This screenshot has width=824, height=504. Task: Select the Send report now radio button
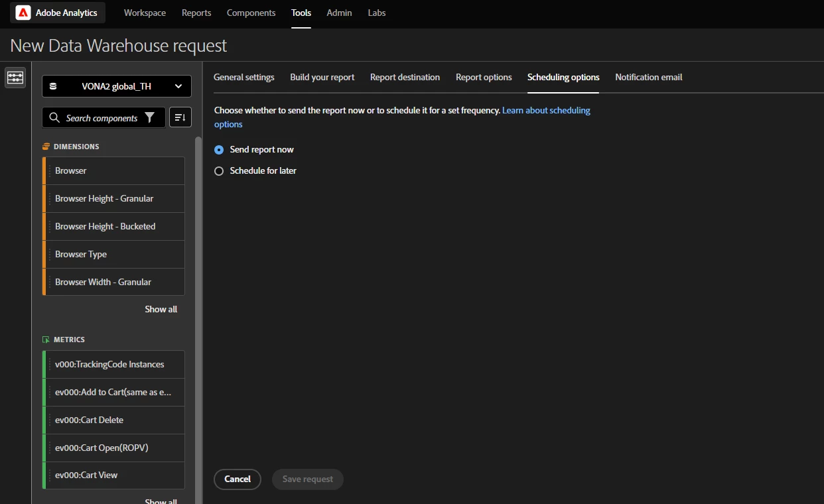pos(219,150)
